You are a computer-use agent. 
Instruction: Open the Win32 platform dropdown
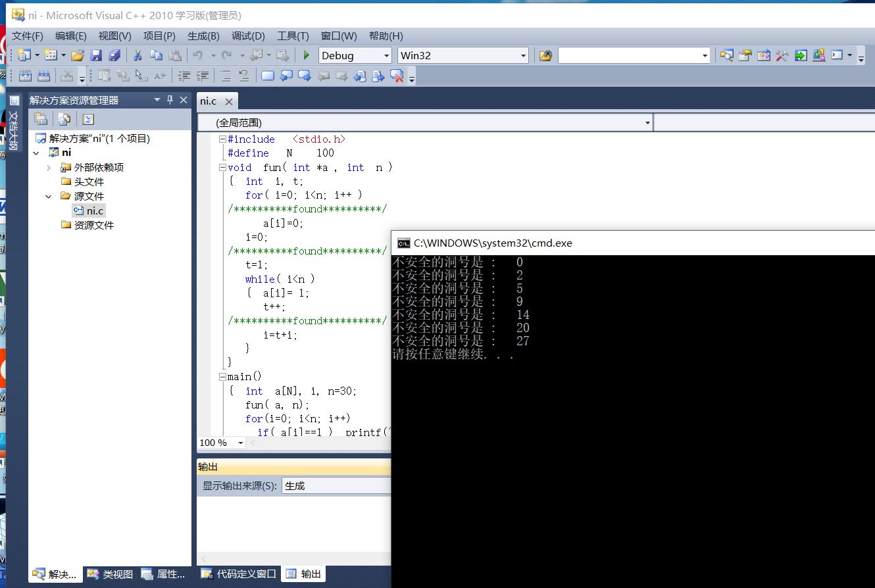523,56
